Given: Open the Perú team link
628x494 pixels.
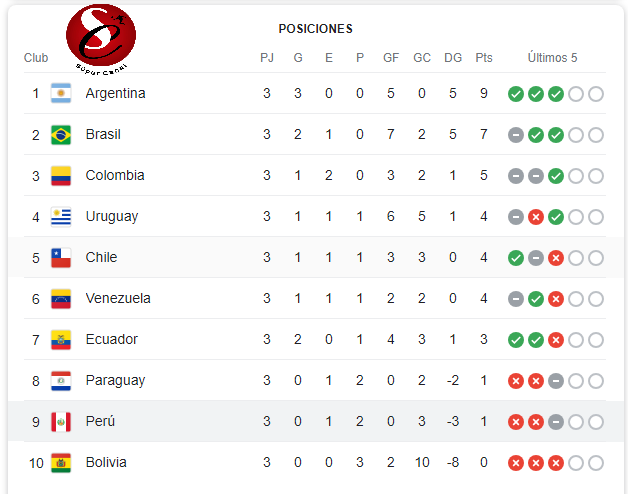Looking at the screenshot, I should tap(100, 422).
